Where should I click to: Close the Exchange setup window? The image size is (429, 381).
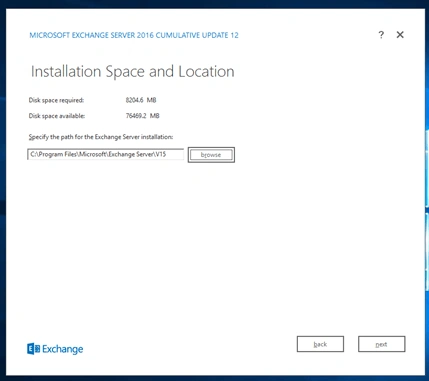tap(400, 35)
